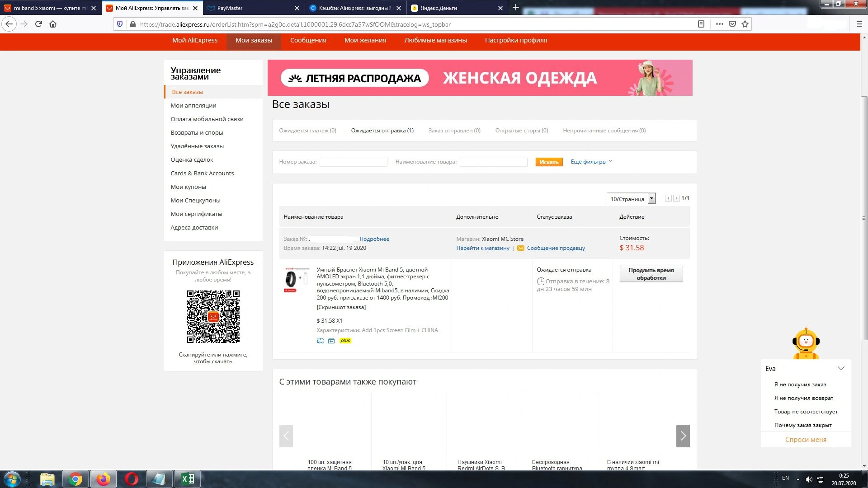The height and width of the screenshot is (488, 868).
Task: Select Я не получил заказ in Eva
Action: click(x=800, y=385)
